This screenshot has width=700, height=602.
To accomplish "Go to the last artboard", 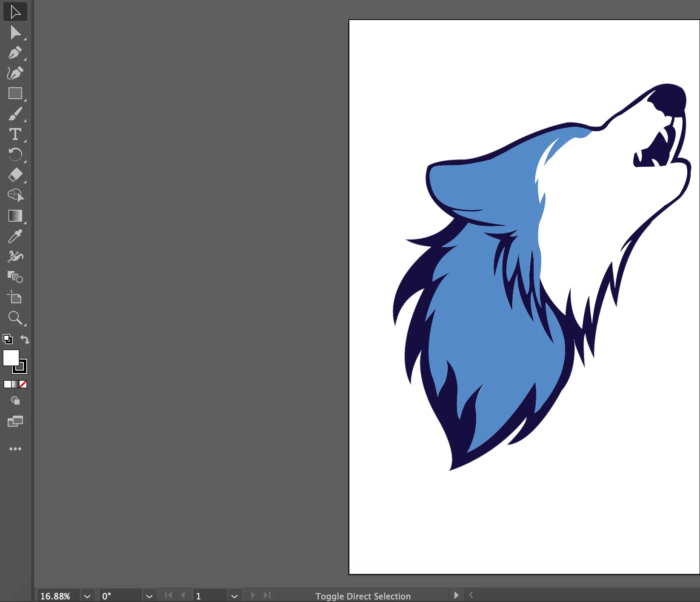I will (x=267, y=595).
